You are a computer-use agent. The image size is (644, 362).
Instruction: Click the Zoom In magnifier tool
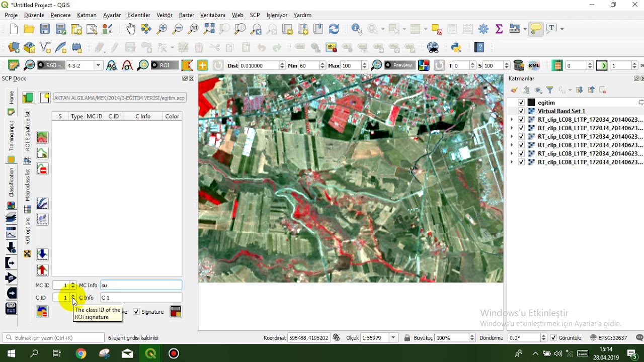[x=162, y=29]
